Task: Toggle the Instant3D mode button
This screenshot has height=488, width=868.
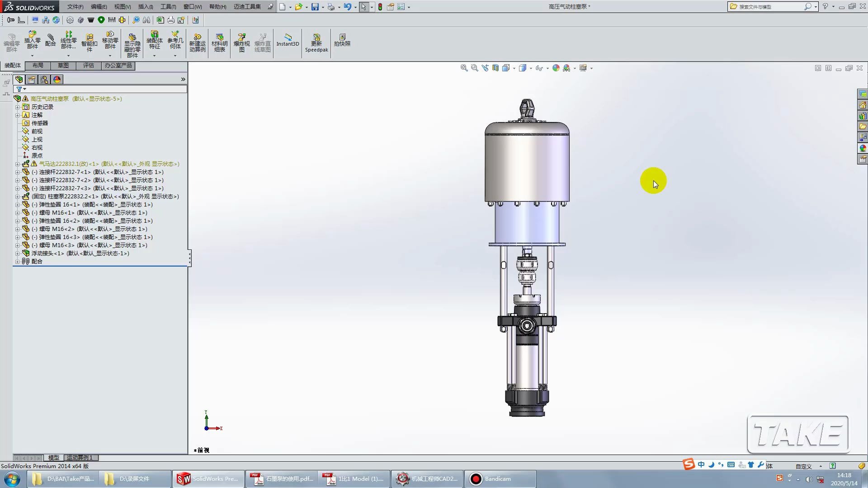Action: coord(288,40)
